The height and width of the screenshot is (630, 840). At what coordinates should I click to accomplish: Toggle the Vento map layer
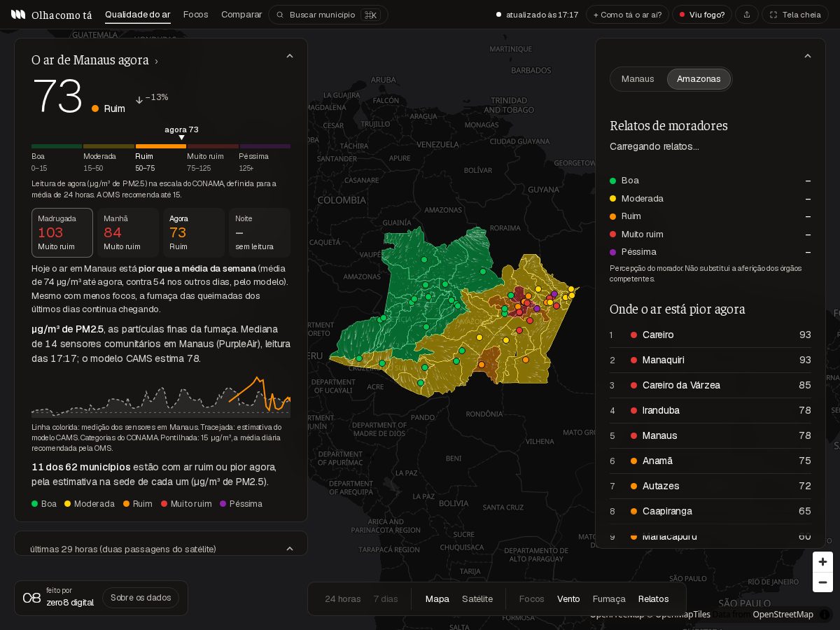(568, 599)
